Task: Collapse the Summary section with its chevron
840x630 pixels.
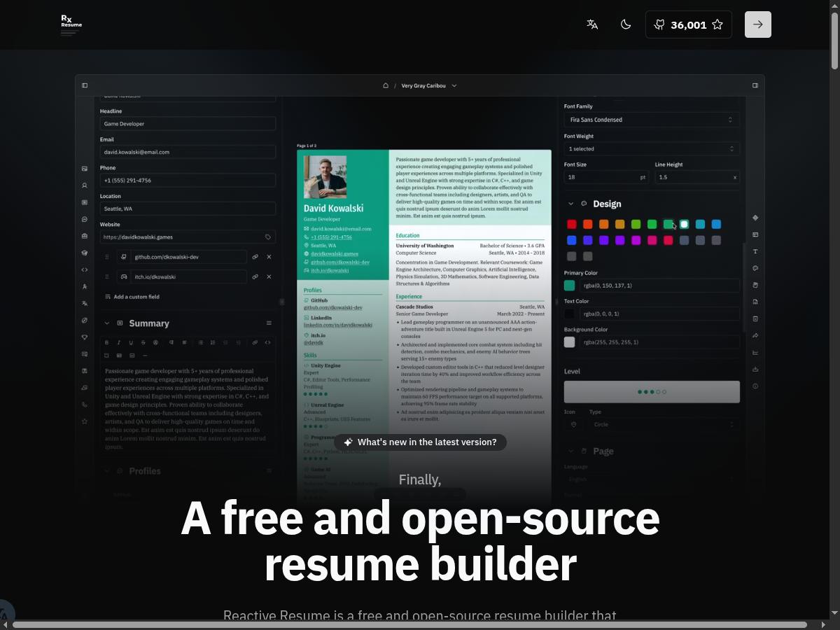Action: (106, 323)
